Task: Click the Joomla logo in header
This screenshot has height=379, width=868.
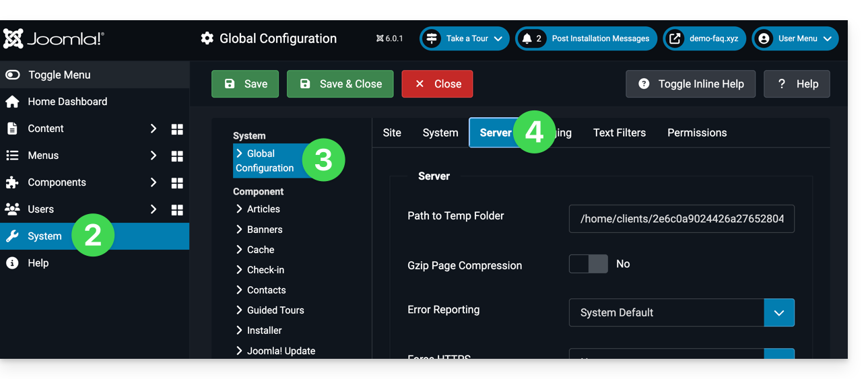Action: pyautogui.click(x=54, y=38)
